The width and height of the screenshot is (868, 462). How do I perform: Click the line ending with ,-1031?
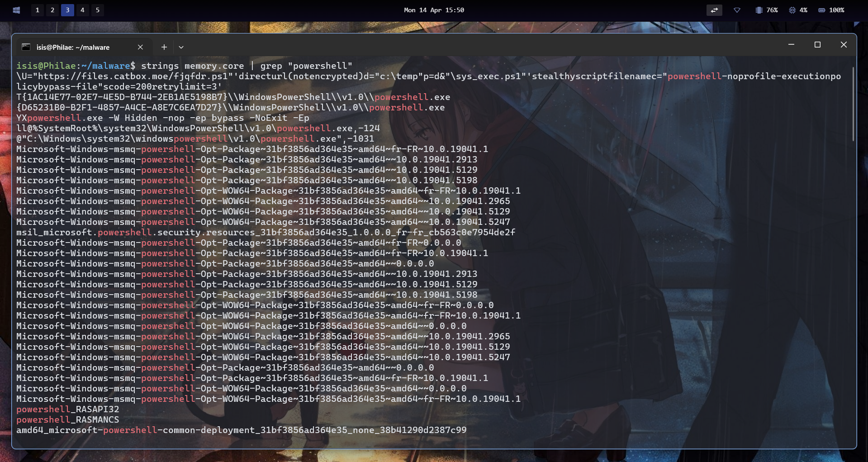coord(195,139)
